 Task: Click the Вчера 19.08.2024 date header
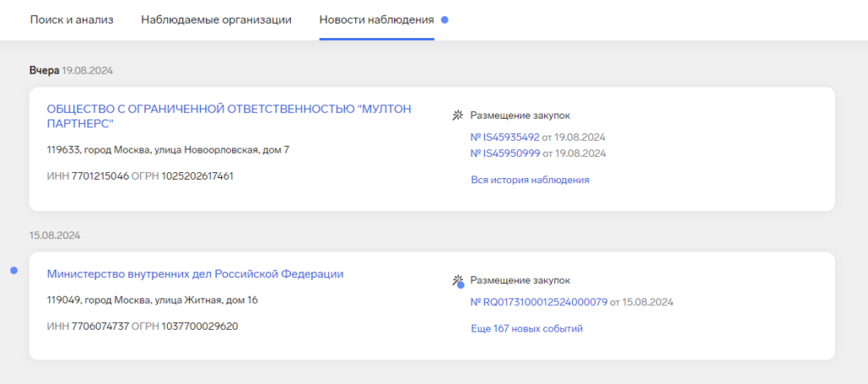(x=71, y=70)
